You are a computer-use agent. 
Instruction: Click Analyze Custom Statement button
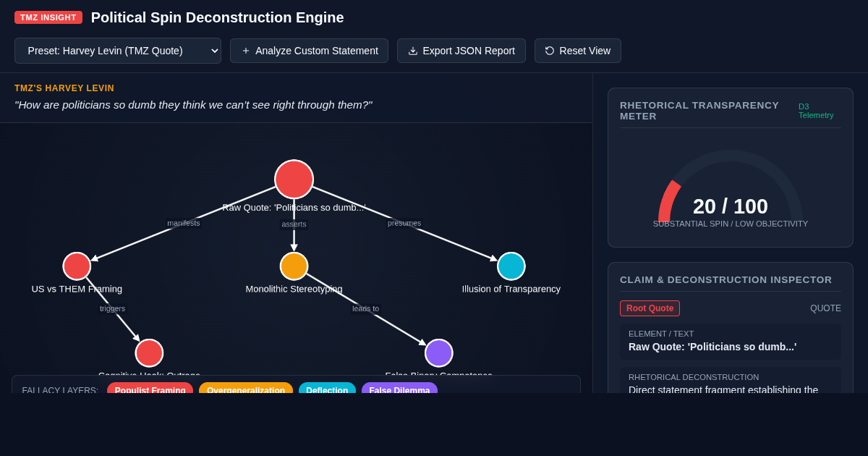coord(309,51)
